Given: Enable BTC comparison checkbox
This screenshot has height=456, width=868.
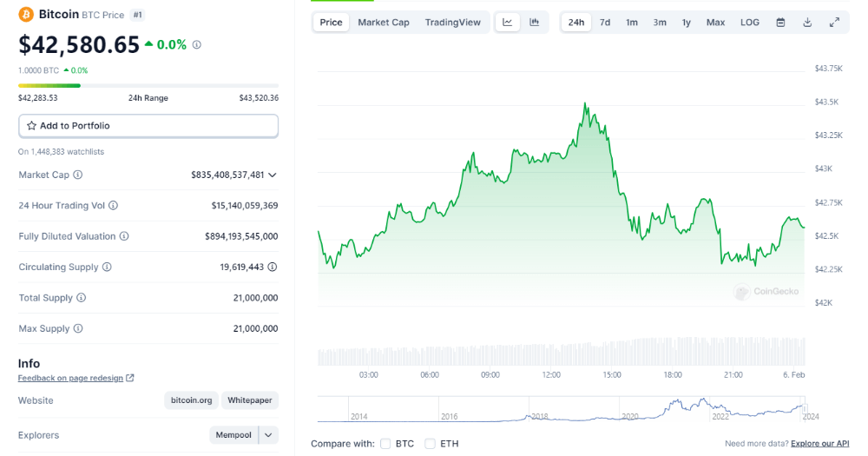Looking at the screenshot, I should [385, 444].
